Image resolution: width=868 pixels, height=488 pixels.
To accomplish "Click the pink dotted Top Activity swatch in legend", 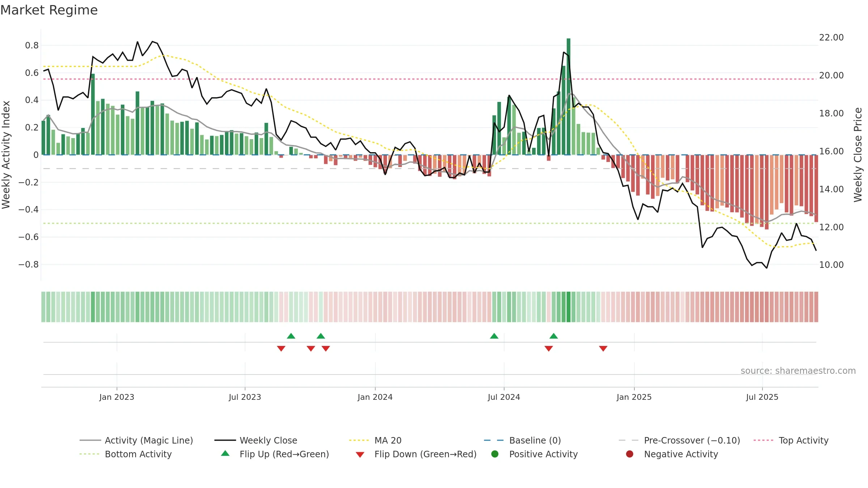I will tap(763, 440).
